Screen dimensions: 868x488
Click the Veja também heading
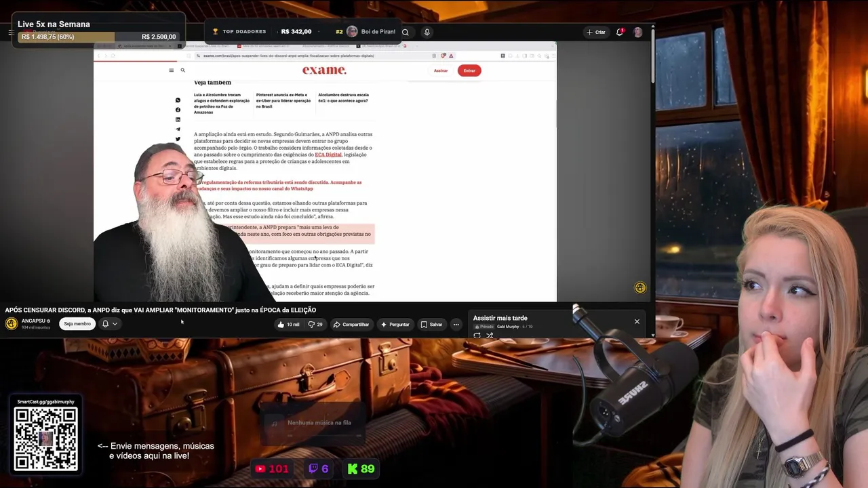pyautogui.click(x=212, y=83)
